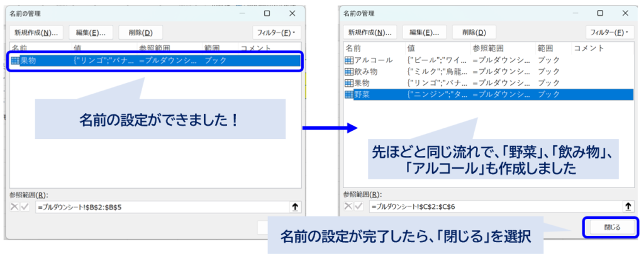Click 新規作成(N) button in left dialog

click(36, 33)
